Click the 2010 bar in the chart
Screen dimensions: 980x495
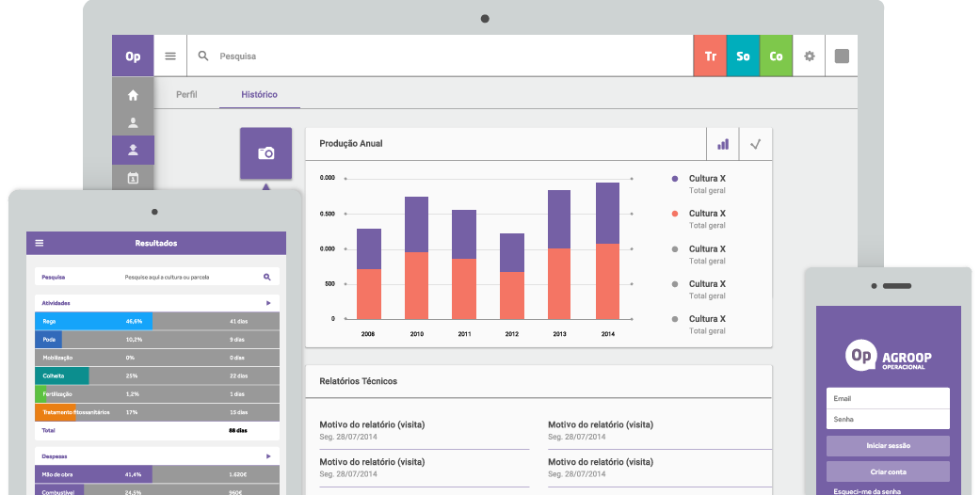click(x=416, y=258)
